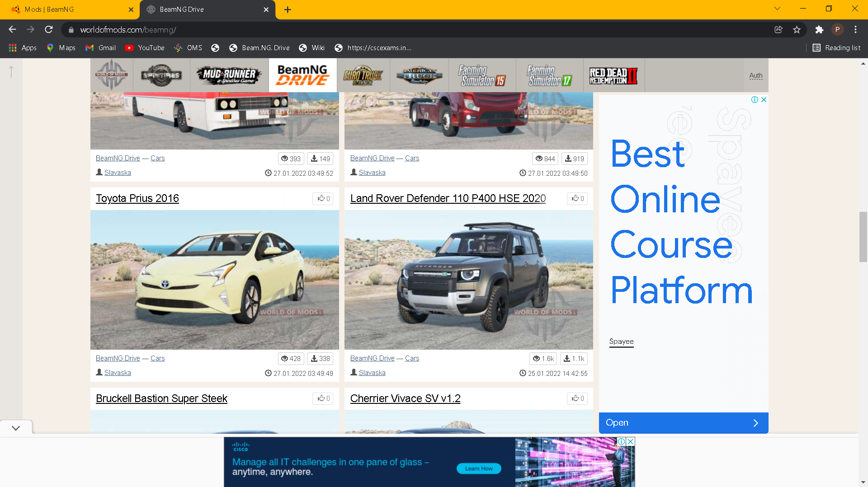The image size is (868, 487).
Task: Click the 149 downloads counter on bus mod
Action: tap(320, 159)
